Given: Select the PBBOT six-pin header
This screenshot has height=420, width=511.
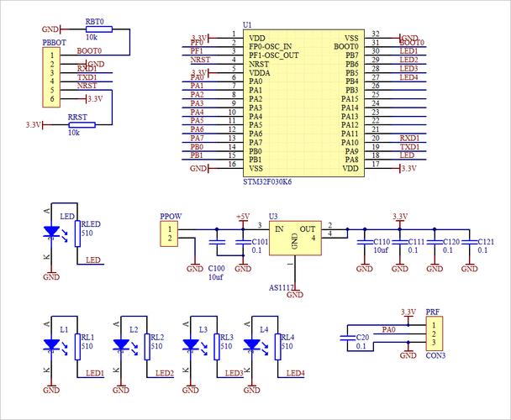Looking at the screenshot, I should (x=51, y=77).
